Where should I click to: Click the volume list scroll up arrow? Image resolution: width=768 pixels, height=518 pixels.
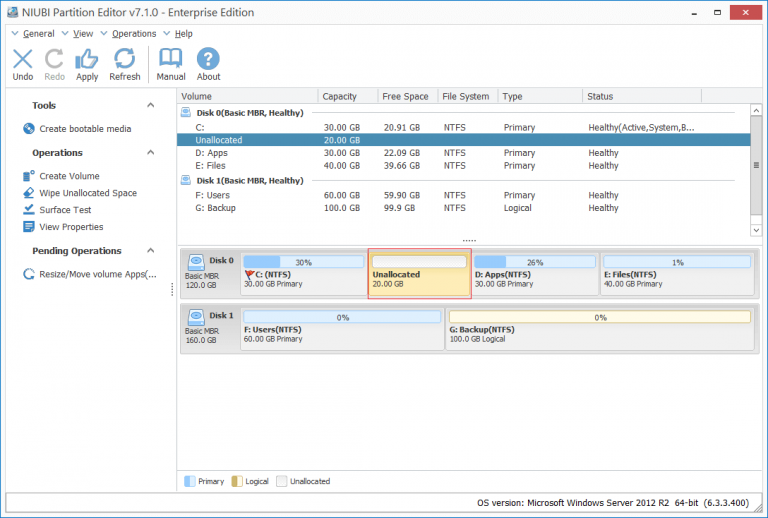tap(756, 110)
